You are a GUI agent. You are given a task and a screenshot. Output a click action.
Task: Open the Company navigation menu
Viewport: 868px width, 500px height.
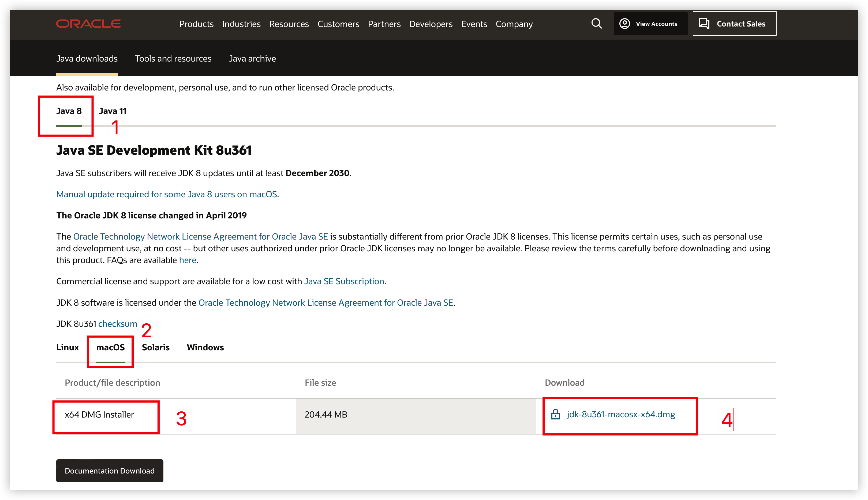(514, 24)
